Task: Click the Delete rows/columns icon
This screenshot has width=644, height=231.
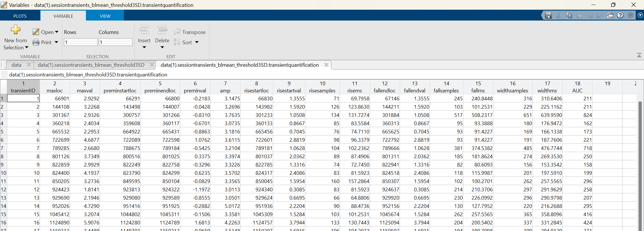Action: pyautogui.click(x=162, y=30)
